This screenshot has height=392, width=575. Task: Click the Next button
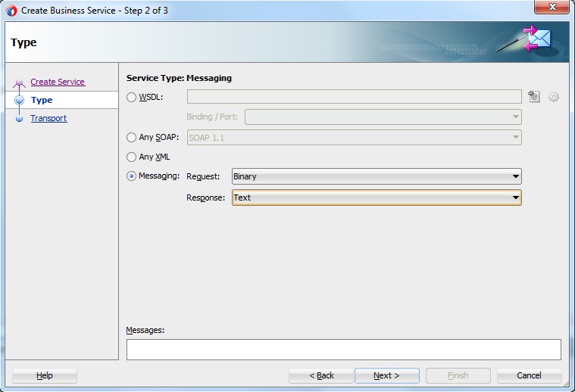(x=387, y=376)
